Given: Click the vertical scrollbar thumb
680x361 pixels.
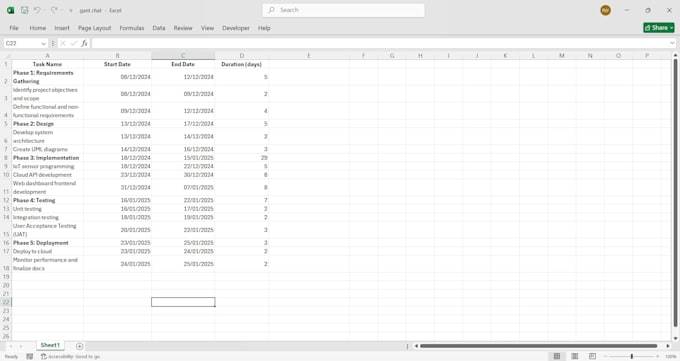Looking at the screenshot, I should click(675, 193).
